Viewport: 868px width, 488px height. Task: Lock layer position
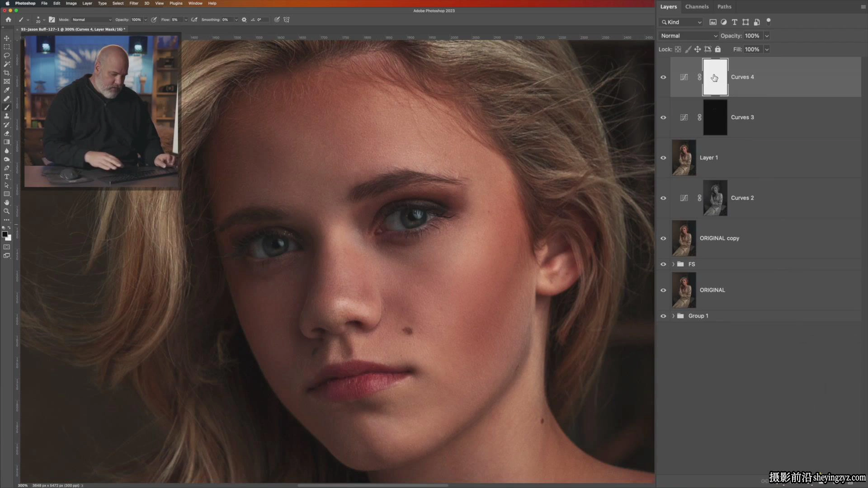(x=698, y=49)
